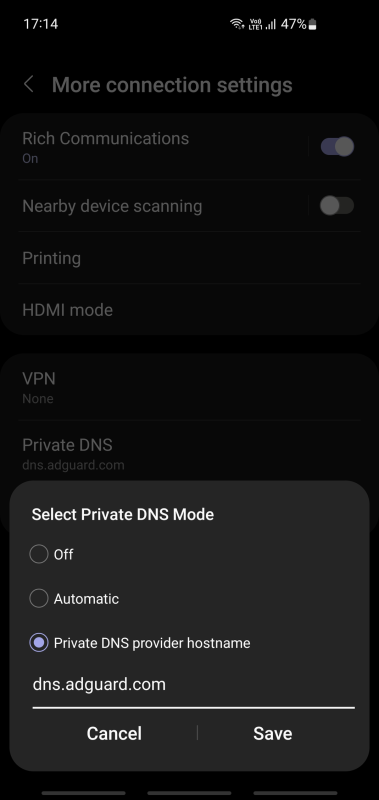Open the VPN settings entry
Image resolution: width=379 pixels, height=800 pixels.
tap(189, 387)
